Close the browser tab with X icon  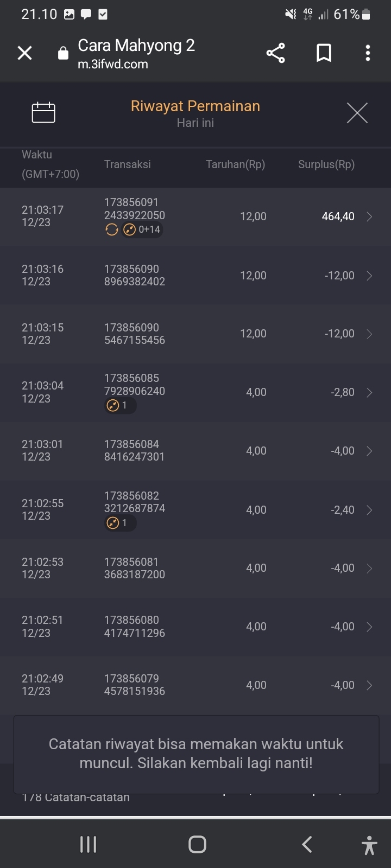[x=25, y=53]
